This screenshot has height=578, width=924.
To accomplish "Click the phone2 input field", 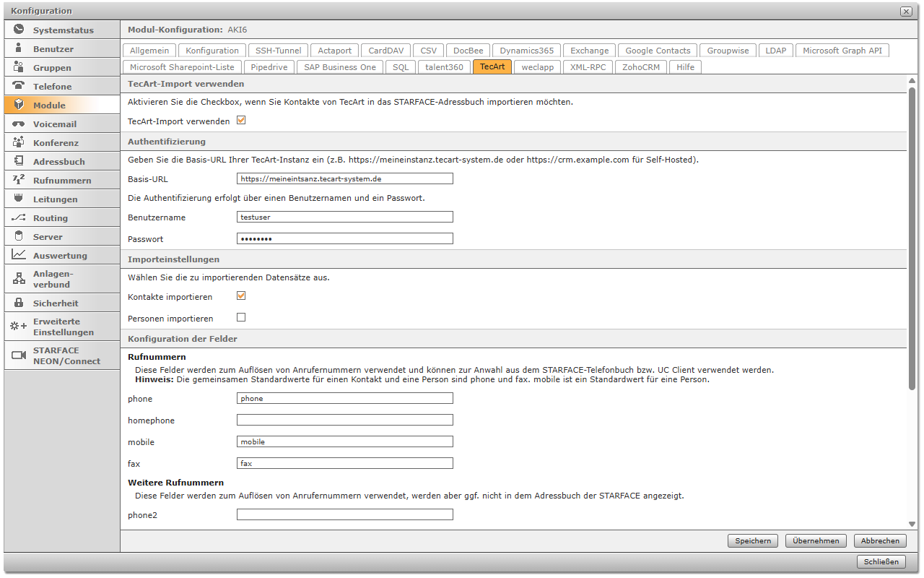I will [345, 514].
